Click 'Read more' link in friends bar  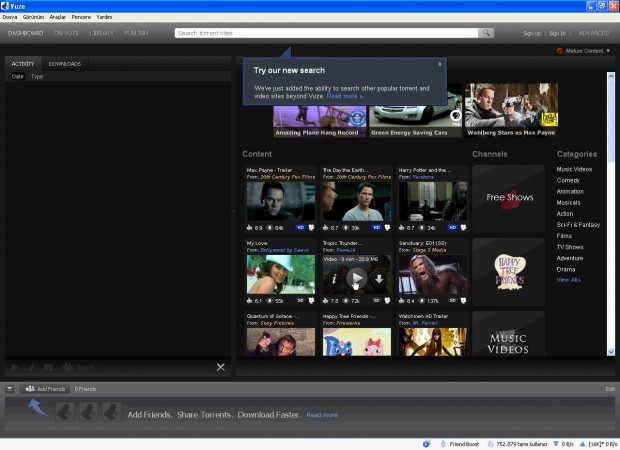(321, 414)
